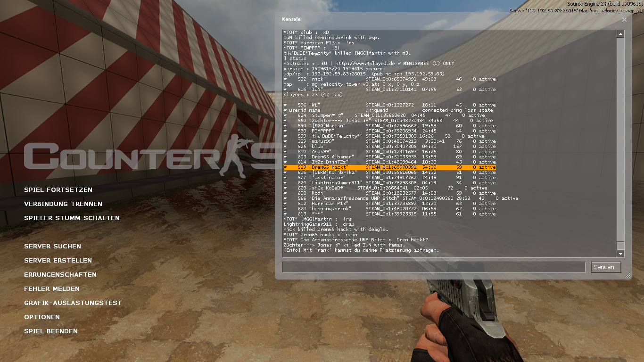This screenshot has width=644, height=362.
Task: Click Spiel Fortsetzen to resume game
Action: pos(58,190)
